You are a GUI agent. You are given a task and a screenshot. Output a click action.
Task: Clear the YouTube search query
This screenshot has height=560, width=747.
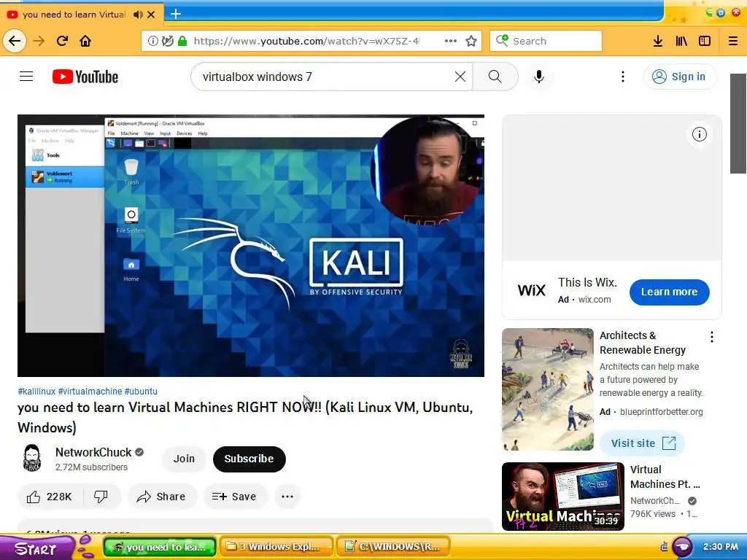(460, 77)
